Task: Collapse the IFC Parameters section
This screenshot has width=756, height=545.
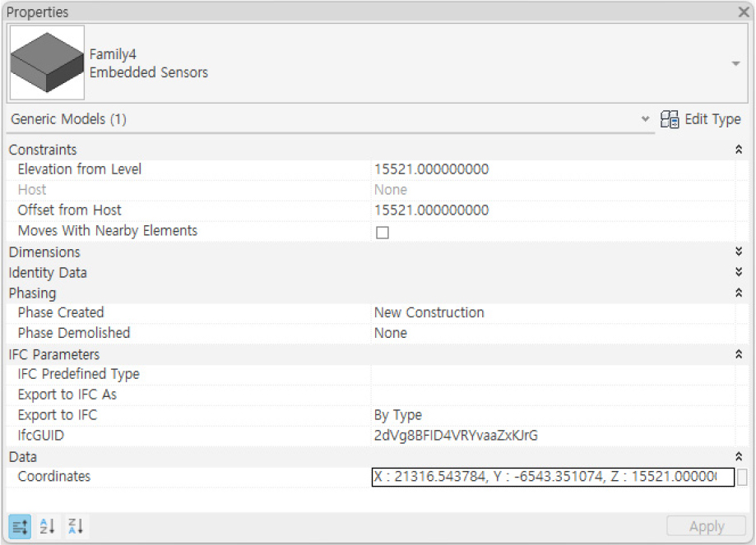Action: (738, 355)
